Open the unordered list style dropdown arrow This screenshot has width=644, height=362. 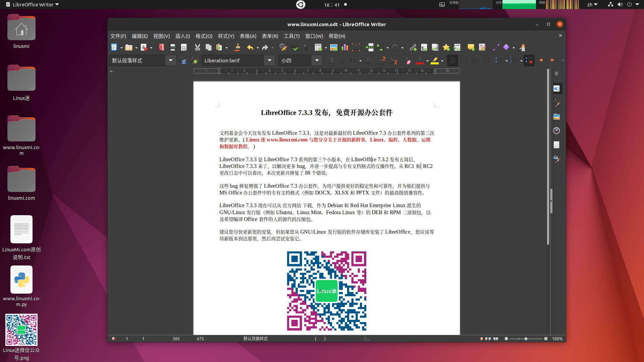point(506,61)
